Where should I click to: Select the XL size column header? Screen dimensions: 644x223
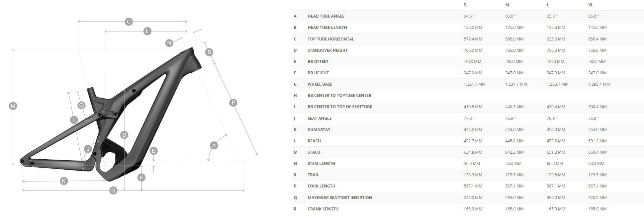[x=591, y=5]
